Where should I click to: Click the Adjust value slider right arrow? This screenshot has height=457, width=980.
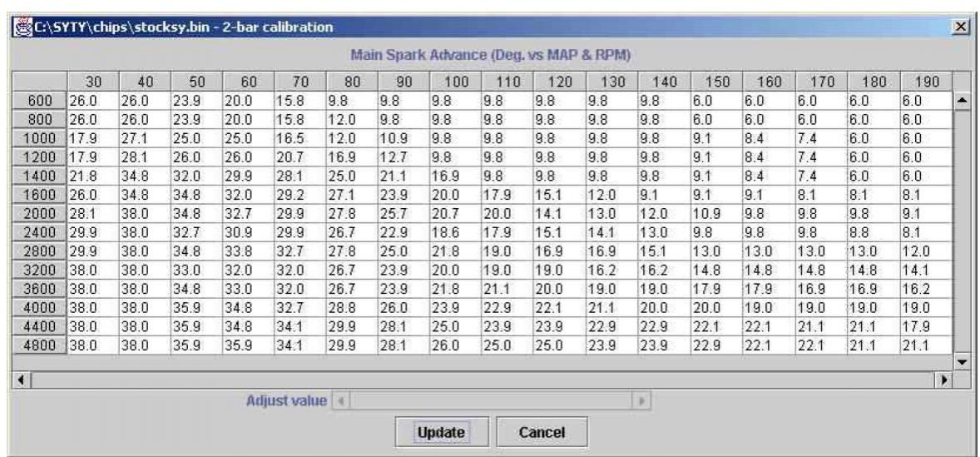pyautogui.click(x=641, y=400)
